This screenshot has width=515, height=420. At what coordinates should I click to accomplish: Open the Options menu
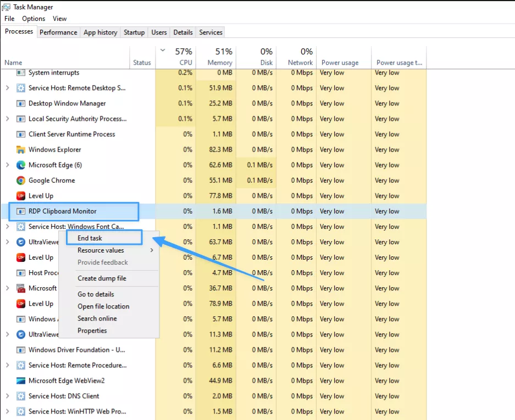pyautogui.click(x=33, y=18)
